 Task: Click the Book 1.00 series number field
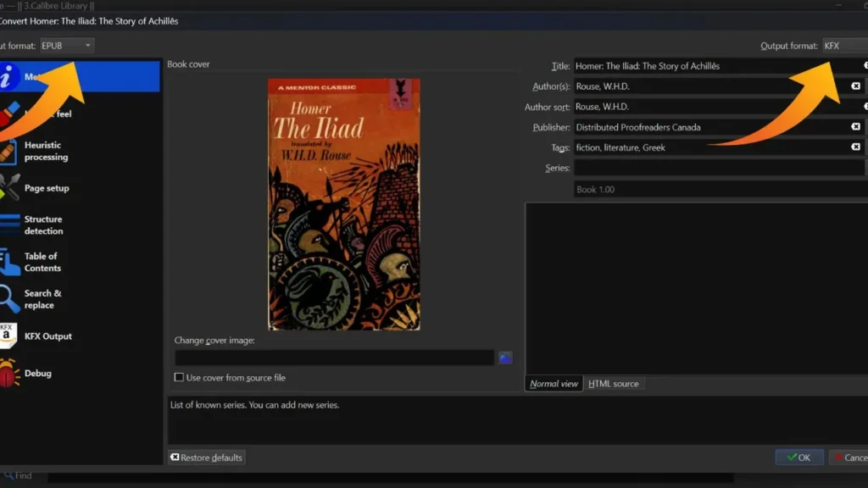[x=721, y=189]
